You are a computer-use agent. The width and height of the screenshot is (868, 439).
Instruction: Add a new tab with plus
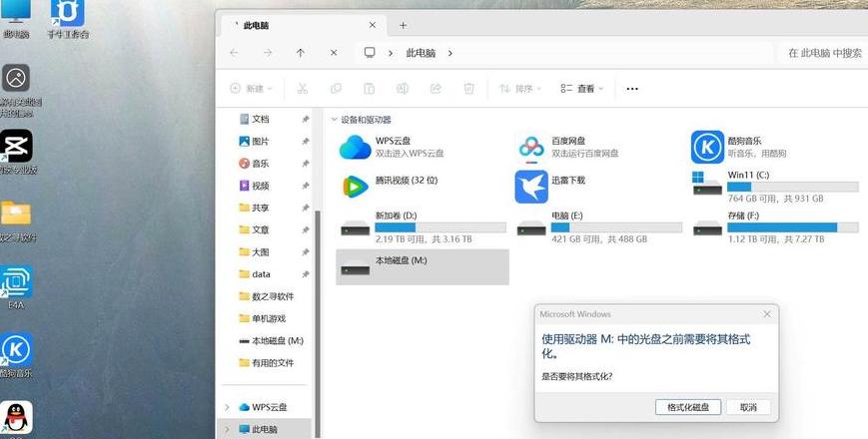(403, 25)
